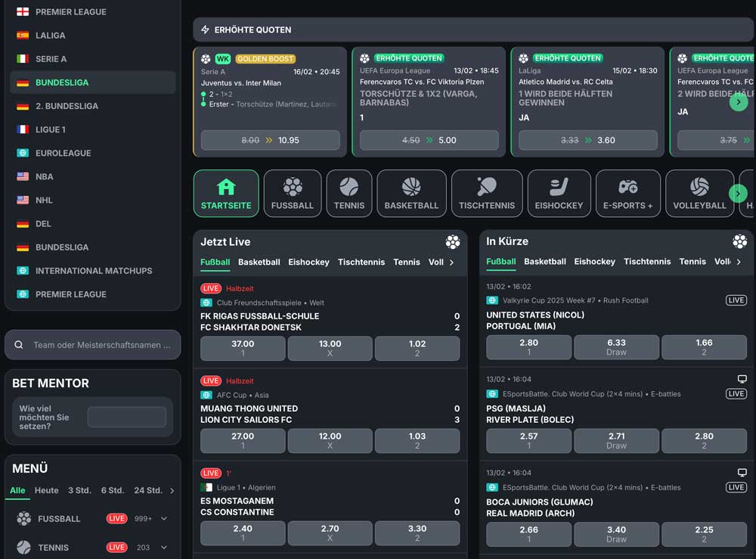Open highlighted Bundesliga league in sidebar
756x559 pixels.
tap(92, 82)
